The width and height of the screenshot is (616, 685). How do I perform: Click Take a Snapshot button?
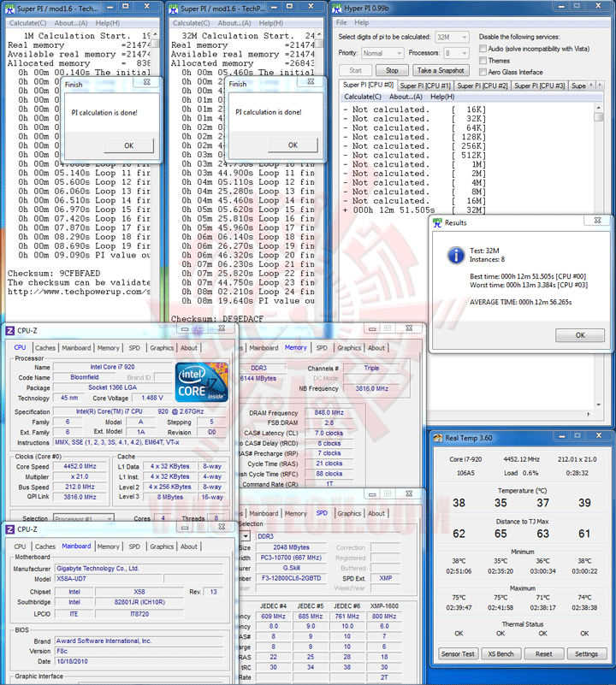click(441, 70)
